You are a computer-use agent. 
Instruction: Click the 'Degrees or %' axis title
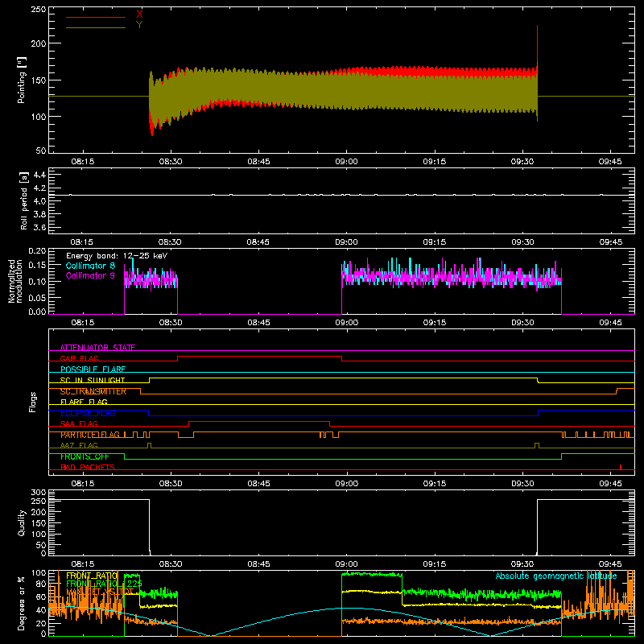click(x=22, y=603)
